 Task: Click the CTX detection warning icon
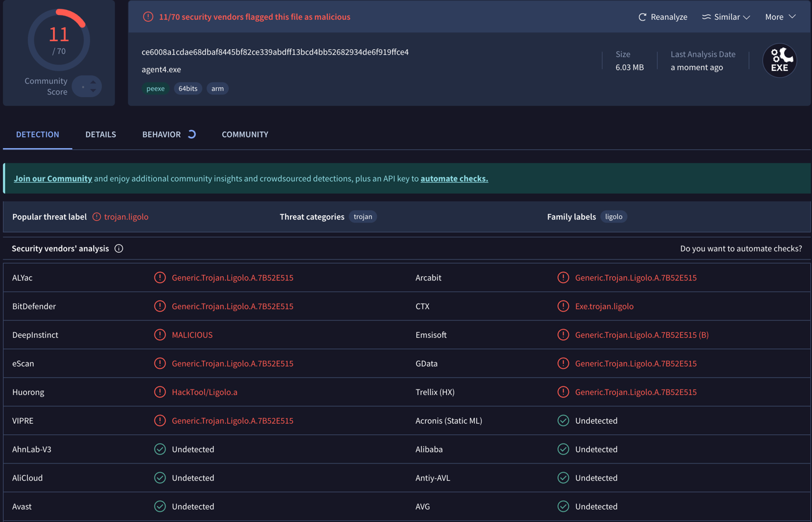point(563,306)
